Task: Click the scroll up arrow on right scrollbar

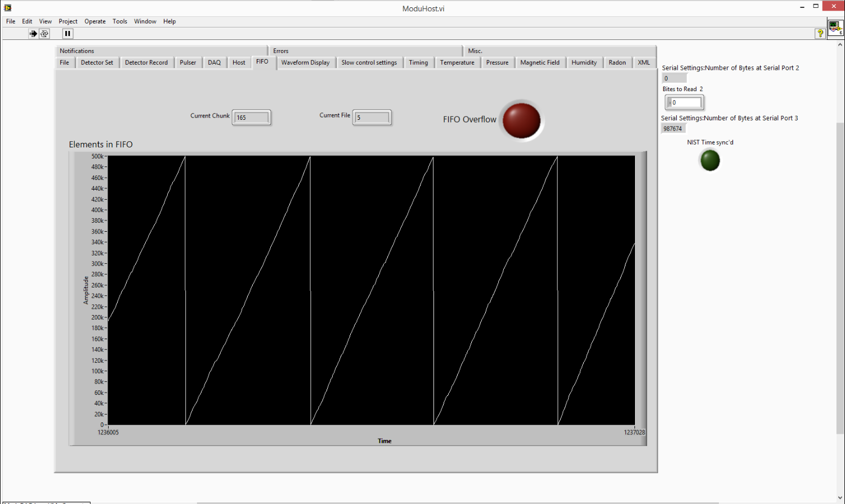Action: click(840, 44)
